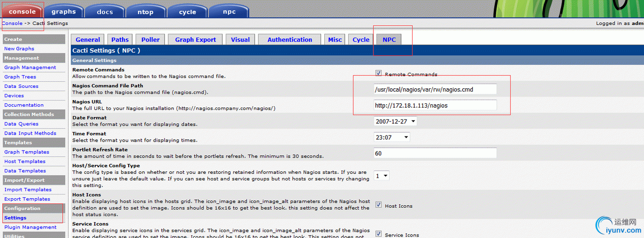Open the ntop top tab
The image size is (644, 238).
click(x=146, y=11)
